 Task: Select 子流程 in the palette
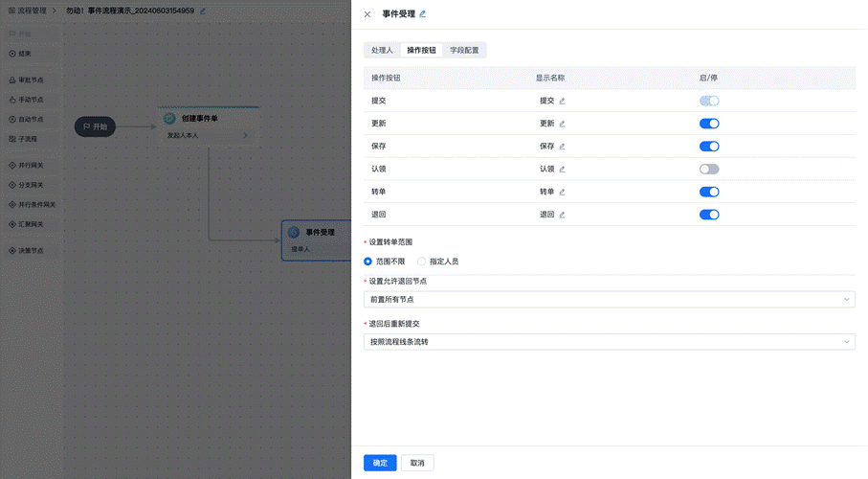(x=23, y=139)
